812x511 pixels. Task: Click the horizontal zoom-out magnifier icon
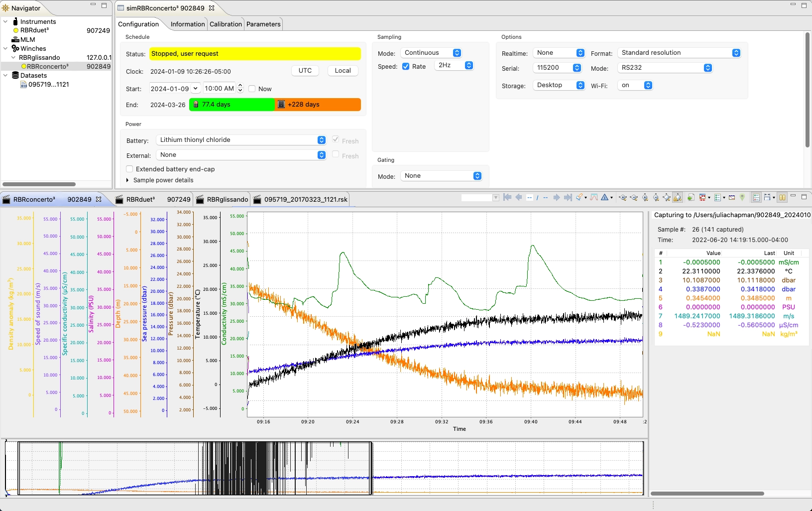coord(634,198)
